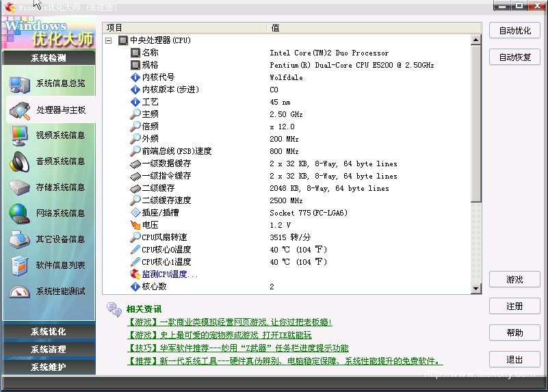
Task: Select the CPU风扇转速 row
Action: [x=163, y=237]
